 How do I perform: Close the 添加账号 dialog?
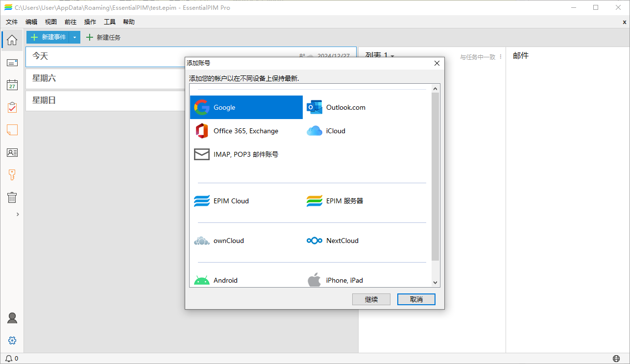(x=437, y=63)
